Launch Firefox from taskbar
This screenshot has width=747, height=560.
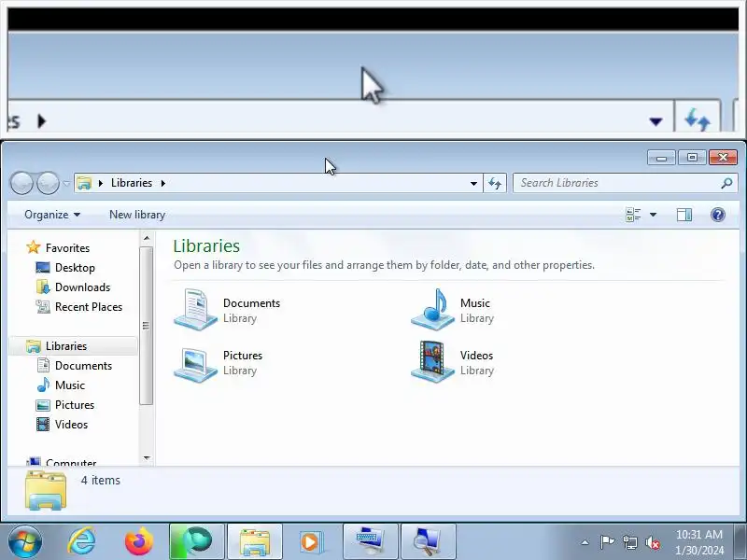click(x=139, y=541)
